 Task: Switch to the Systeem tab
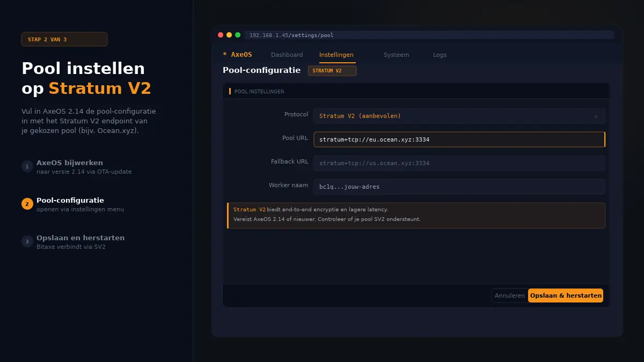(396, 55)
